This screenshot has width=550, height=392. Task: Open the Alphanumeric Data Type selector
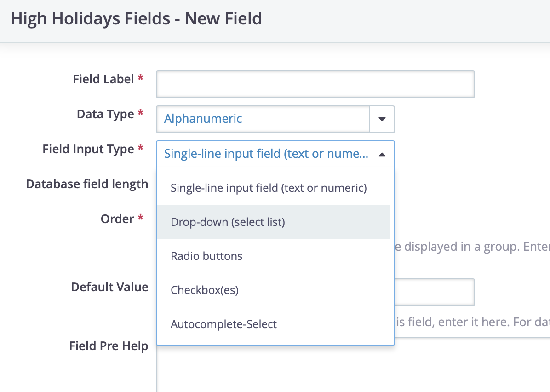275,119
